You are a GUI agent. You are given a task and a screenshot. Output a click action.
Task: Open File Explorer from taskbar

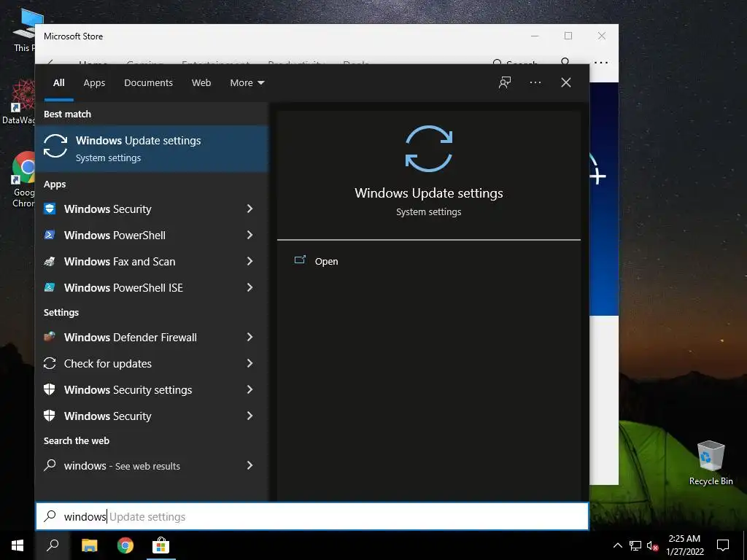click(89, 545)
